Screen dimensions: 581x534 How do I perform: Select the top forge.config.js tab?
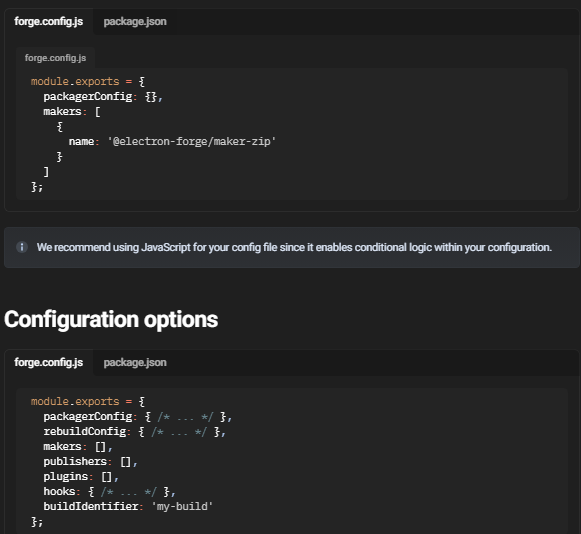49,22
